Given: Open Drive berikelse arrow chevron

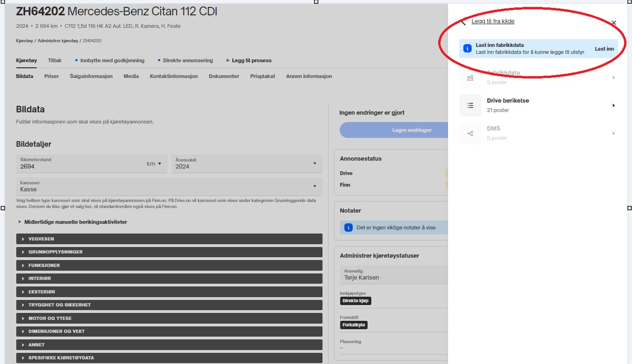Looking at the screenshot, I should (x=613, y=105).
